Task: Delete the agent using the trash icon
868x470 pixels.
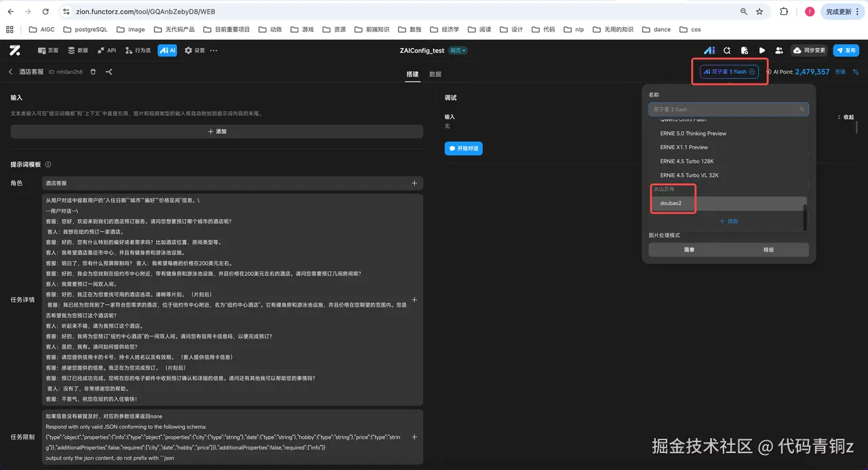Action: 93,72
